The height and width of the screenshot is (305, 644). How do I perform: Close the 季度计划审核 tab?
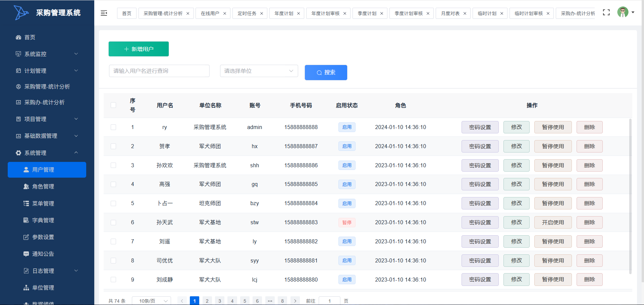(x=428, y=13)
